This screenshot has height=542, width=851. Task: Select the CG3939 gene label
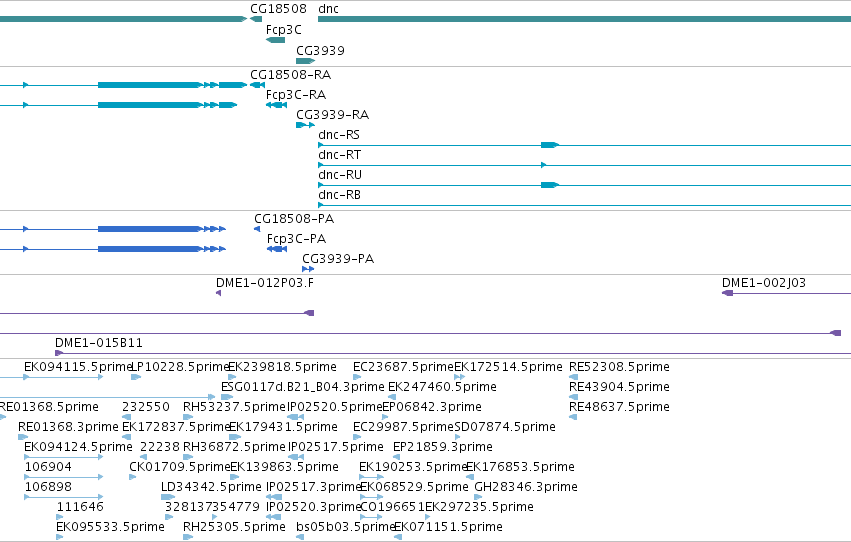tap(320, 50)
